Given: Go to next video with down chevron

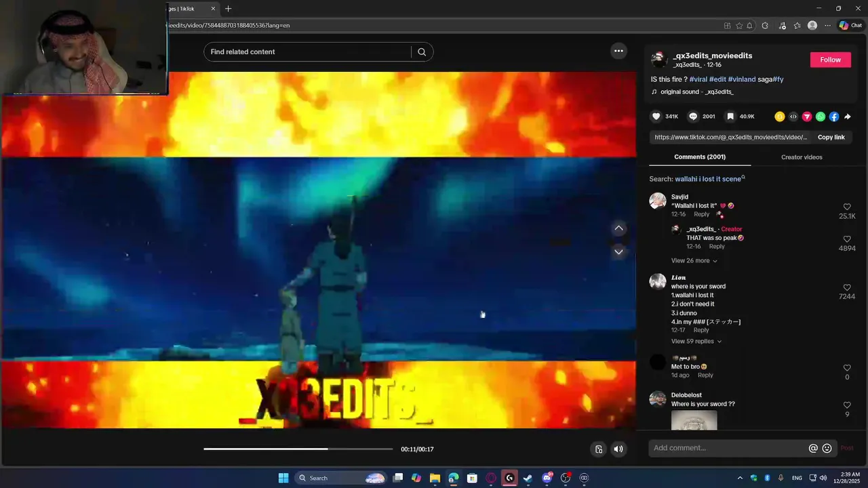Looking at the screenshot, I should click(618, 251).
